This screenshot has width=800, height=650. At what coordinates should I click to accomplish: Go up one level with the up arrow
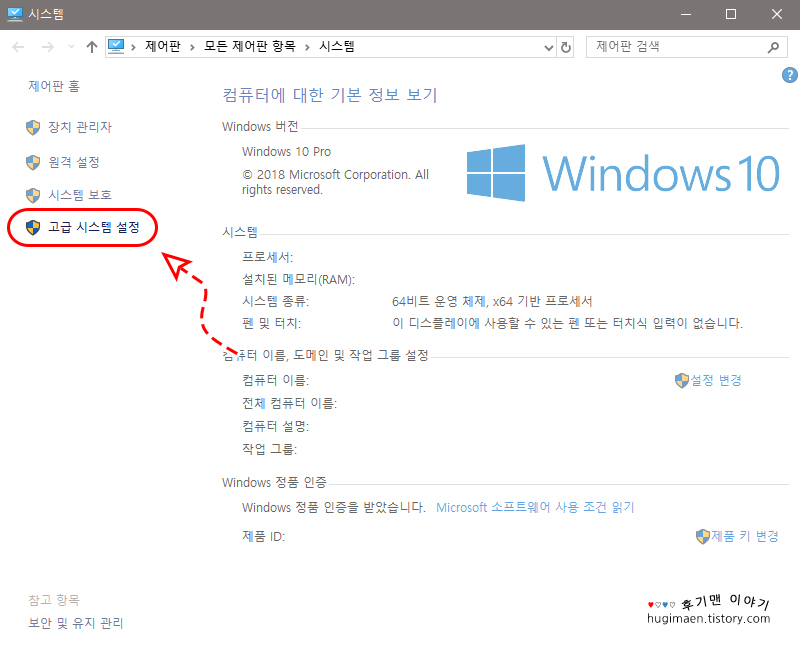pyautogui.click(x=92, y=47)
